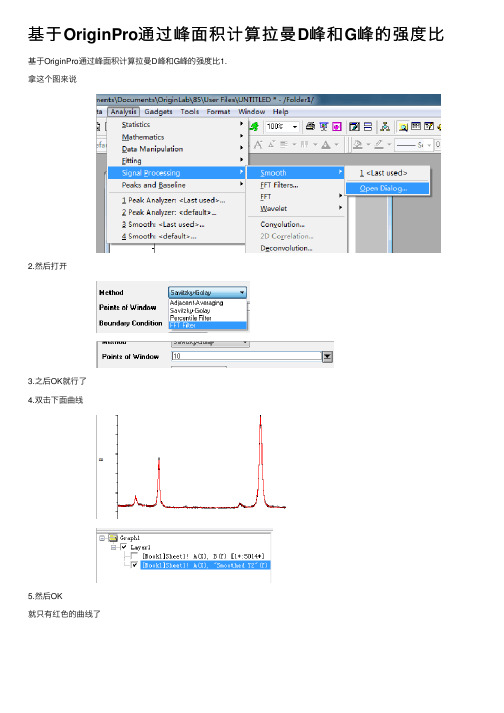This screenshot has width=504, height=713.
Task: Expand the Mathematics submenu
Action: pos(176,136)
